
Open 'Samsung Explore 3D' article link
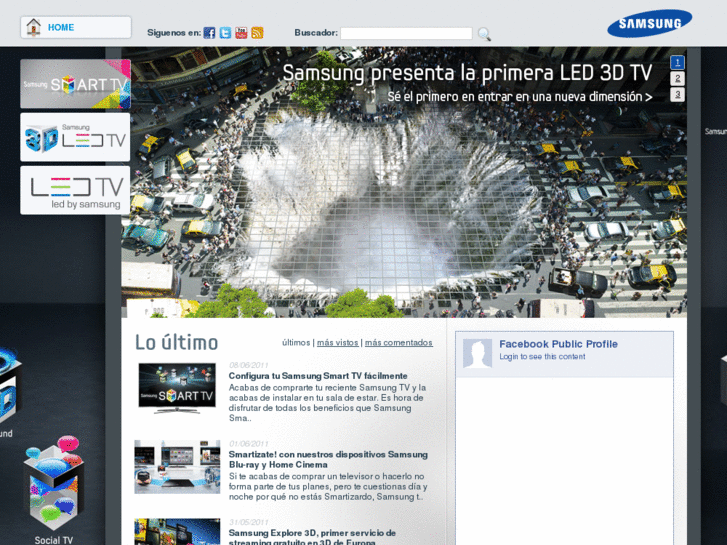coord(312,537)
